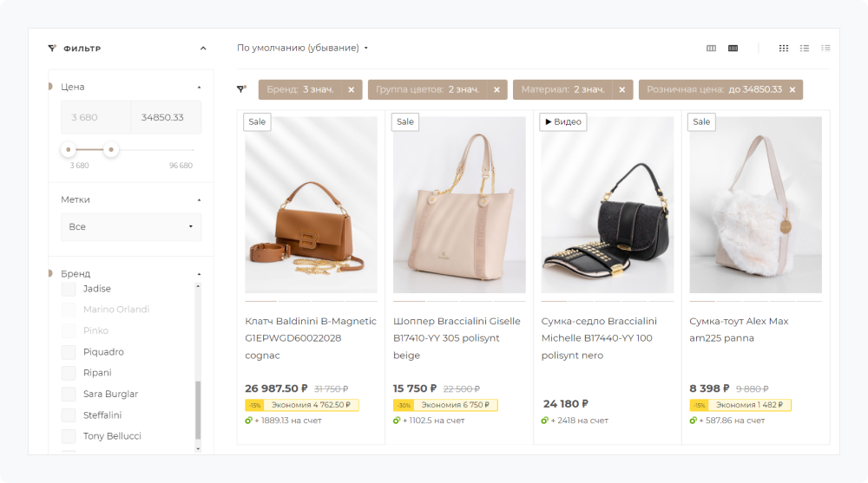Collapse the Цена filter section

[x=199, y=87]
